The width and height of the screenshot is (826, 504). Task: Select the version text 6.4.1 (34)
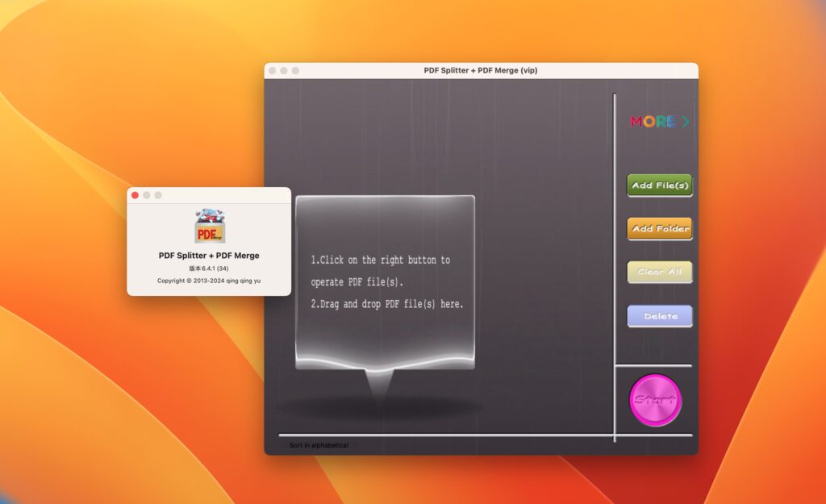pos(210,269)
